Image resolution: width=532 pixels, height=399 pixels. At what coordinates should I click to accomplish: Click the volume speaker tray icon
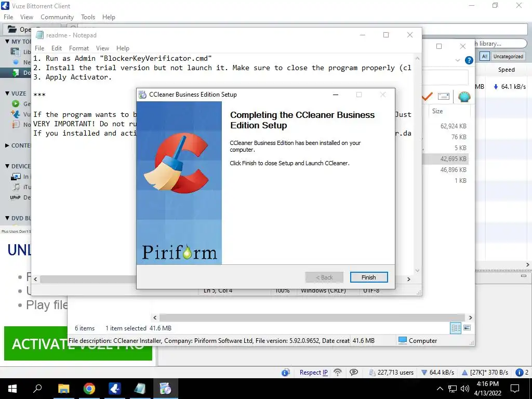click(465, 389)
